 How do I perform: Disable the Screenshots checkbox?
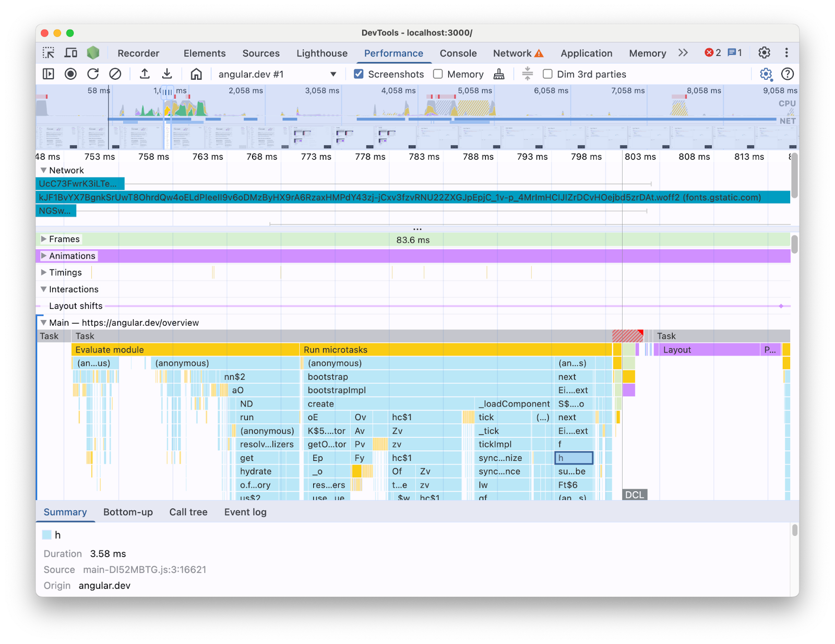(x=359, y=74)
